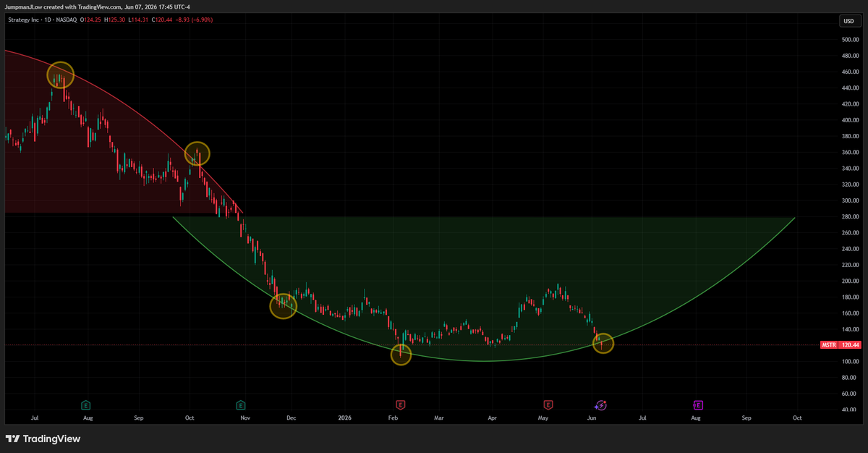The height and width of the screenshot is (453, 868).
Task: Click the 400.00 price axis label
Action: (850, 120)
